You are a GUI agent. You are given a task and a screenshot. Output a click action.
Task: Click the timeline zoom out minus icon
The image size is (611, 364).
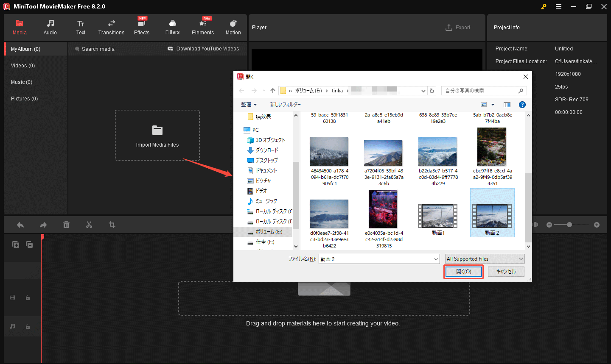click(549, 225)
